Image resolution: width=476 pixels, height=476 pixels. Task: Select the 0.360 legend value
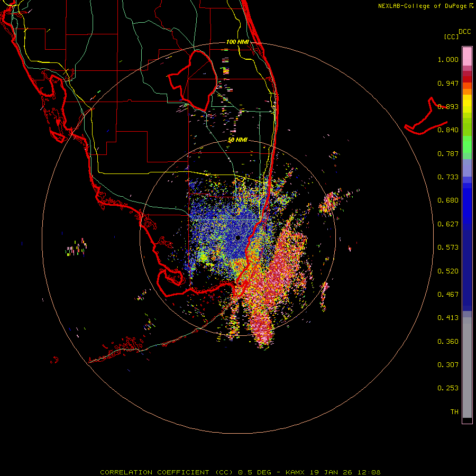click(448, 342)
